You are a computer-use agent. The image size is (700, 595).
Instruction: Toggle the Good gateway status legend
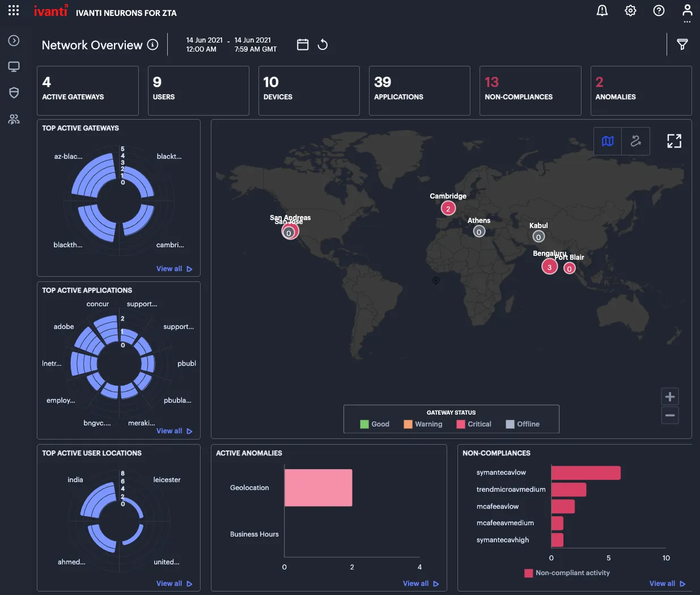tap(375, 424)
